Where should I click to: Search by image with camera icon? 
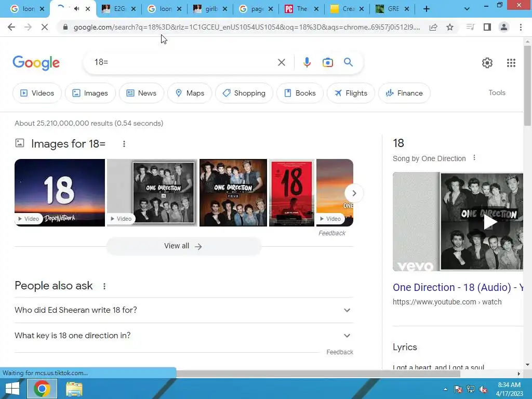point(327,62)
